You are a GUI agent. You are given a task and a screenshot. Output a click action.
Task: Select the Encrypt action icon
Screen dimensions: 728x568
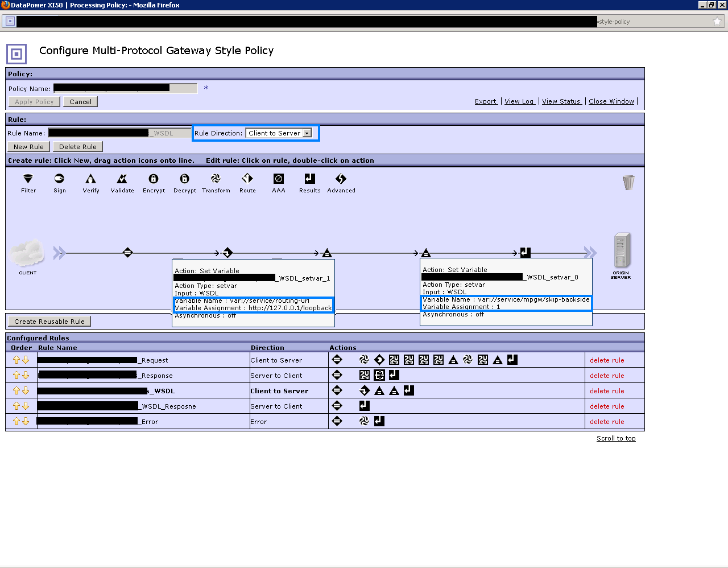coord(154,179)
